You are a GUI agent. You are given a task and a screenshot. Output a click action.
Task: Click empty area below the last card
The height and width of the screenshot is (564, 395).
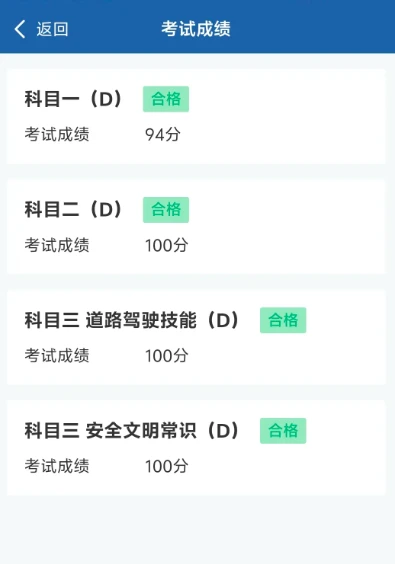[198, 531]
